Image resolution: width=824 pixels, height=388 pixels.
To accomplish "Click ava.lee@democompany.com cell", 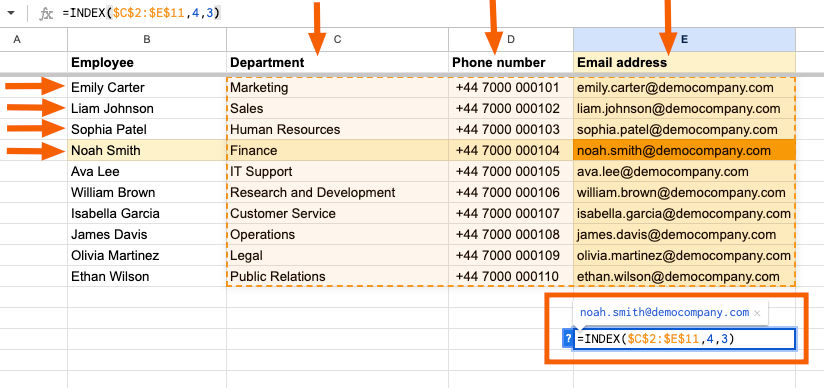I will coord(684,171).
